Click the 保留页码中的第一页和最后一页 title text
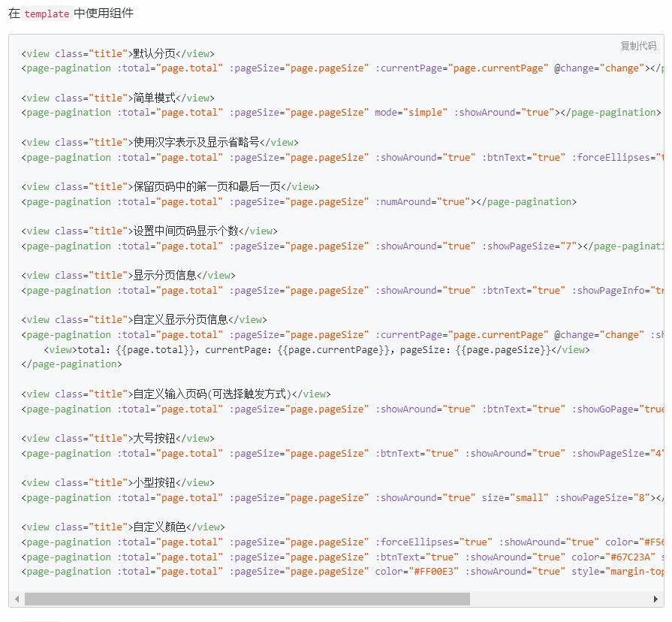Image resolution: width=672 pixels, height=622 pixels. coord(206,186)
